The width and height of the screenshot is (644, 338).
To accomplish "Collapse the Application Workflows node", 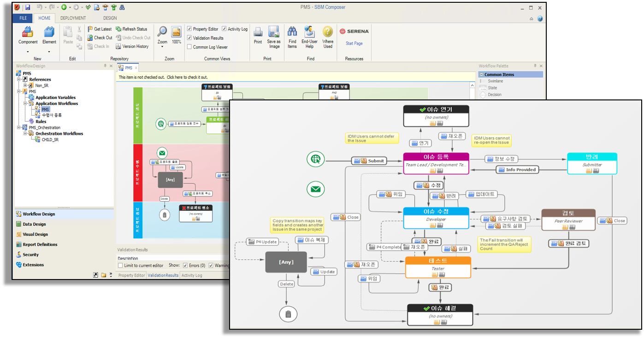I will (x=26, y=104).
